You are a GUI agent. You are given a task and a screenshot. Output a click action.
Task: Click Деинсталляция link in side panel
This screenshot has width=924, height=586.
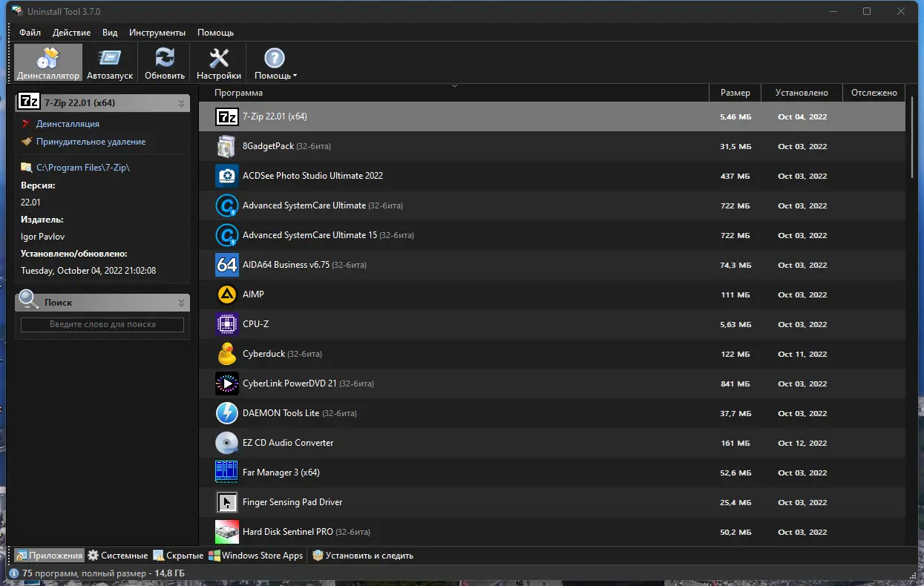click(68, 124)
